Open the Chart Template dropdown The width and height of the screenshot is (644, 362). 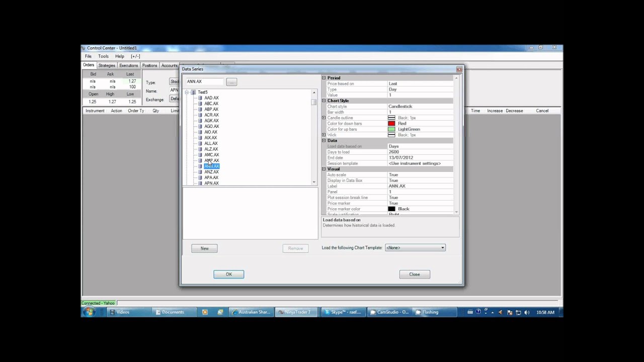coord(415,248)
